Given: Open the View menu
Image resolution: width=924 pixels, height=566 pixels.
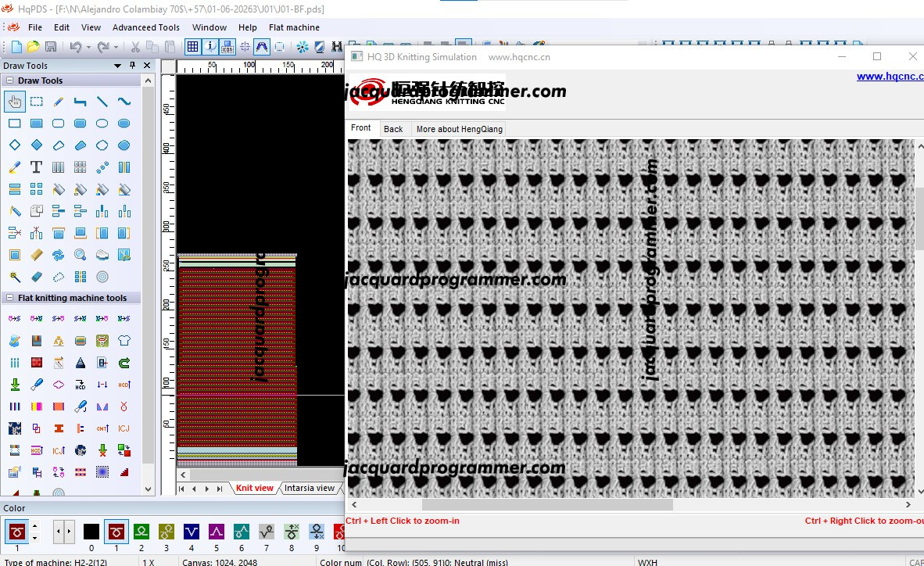Looking at the screenshot, I should [x=91, y=27].
